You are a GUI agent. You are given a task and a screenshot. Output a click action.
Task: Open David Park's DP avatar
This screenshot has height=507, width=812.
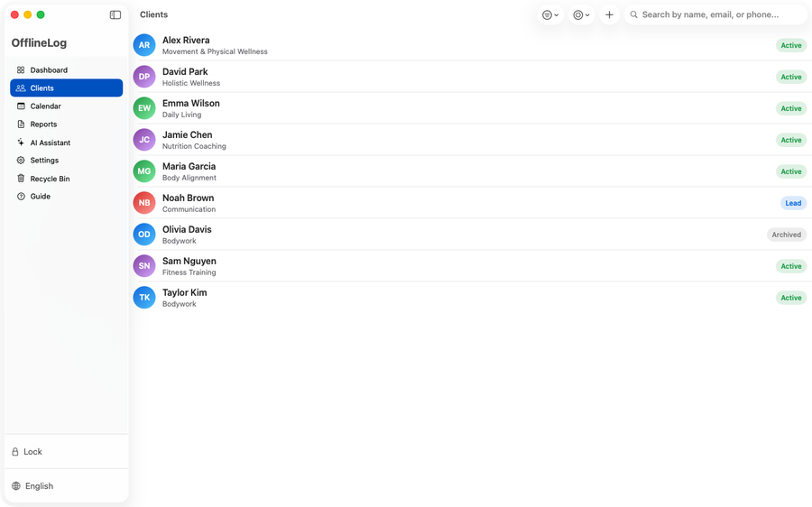tap(144, 77)
